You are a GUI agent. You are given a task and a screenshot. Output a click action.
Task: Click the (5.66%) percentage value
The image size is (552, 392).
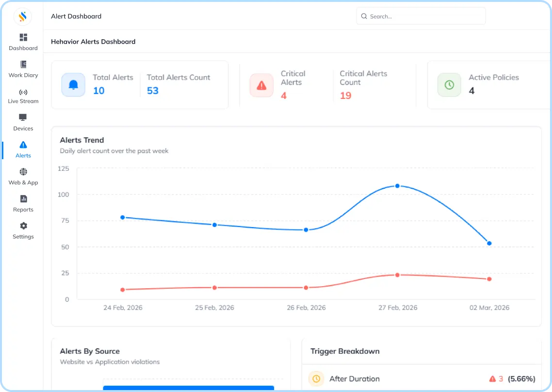521,379
